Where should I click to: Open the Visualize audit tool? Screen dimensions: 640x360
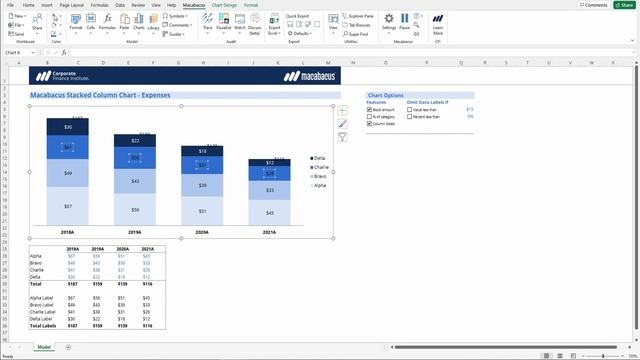[x=224, y=22]
